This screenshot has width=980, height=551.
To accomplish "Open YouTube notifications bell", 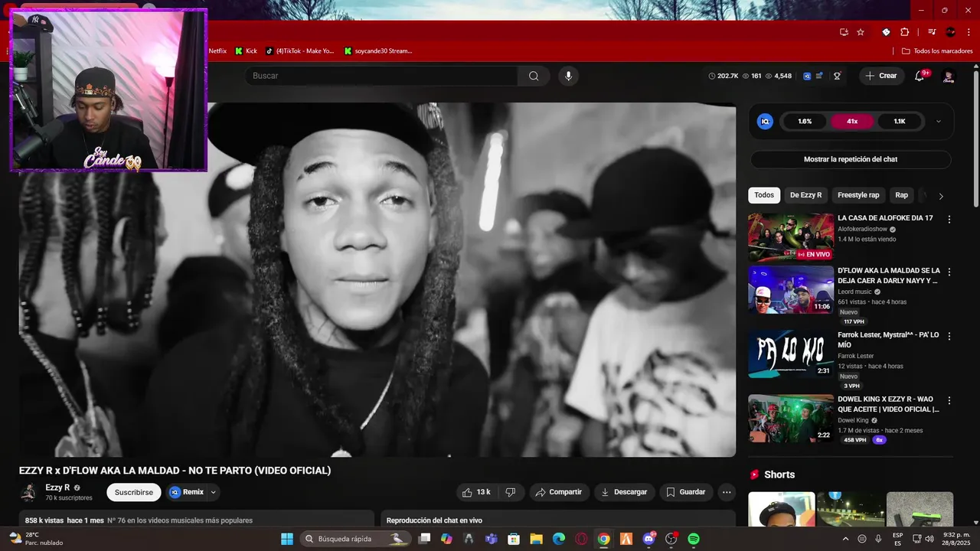I will tap(920, 76).
